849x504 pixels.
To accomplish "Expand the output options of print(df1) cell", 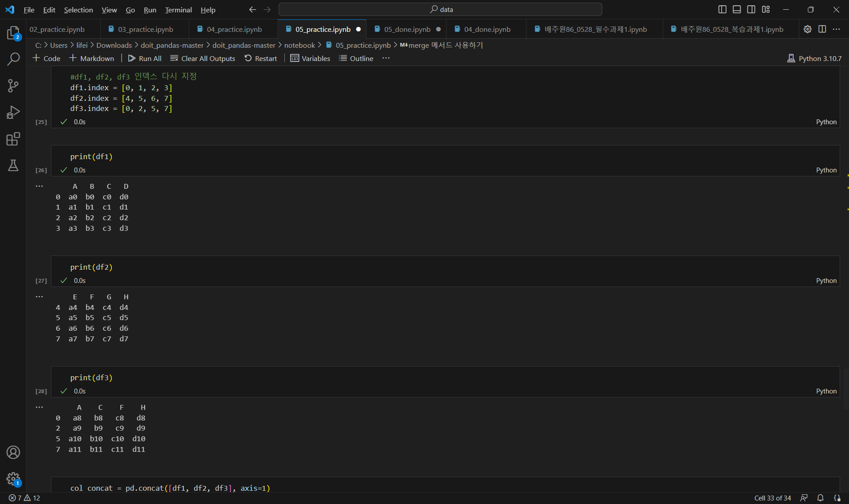I will tap(39, 186).
